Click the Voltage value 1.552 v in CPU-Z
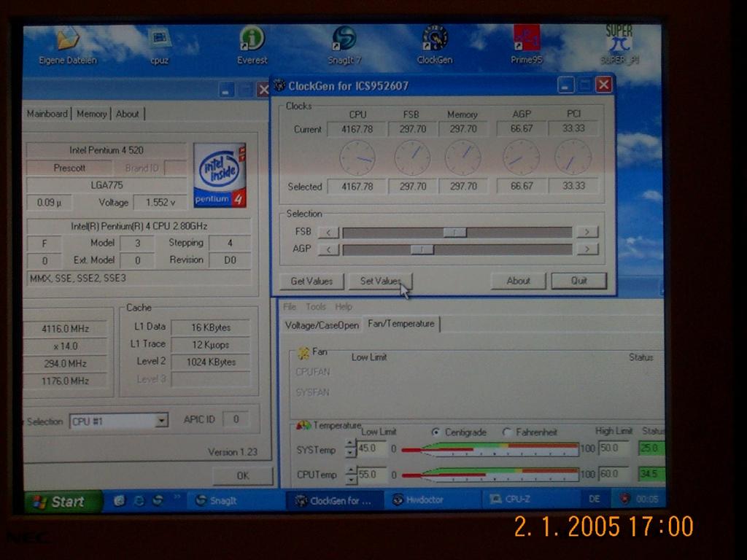Screen dimensions: 747x560 (160, 203)
